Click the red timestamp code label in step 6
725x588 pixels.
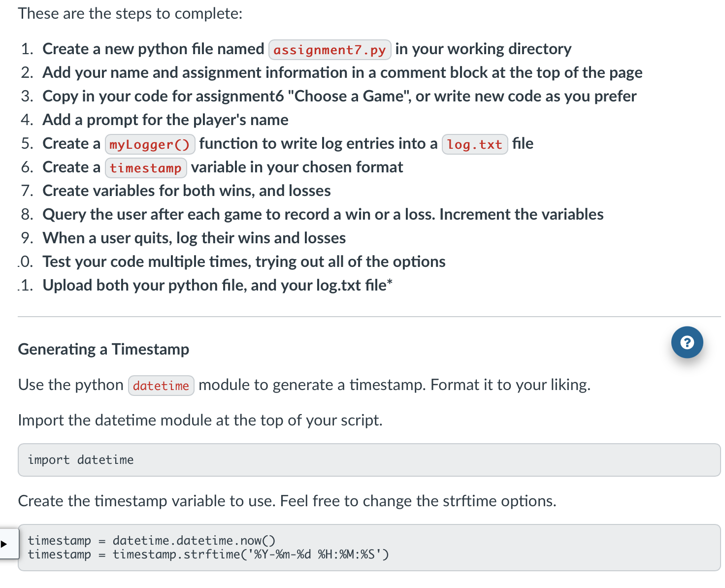pos(145,168)
